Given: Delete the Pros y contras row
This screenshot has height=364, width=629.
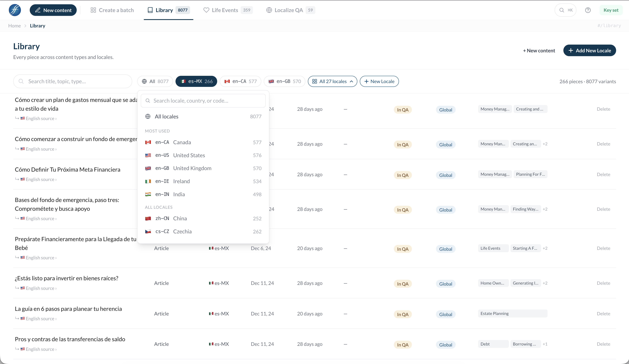Looking at the screenshot, I should (603, 344).
